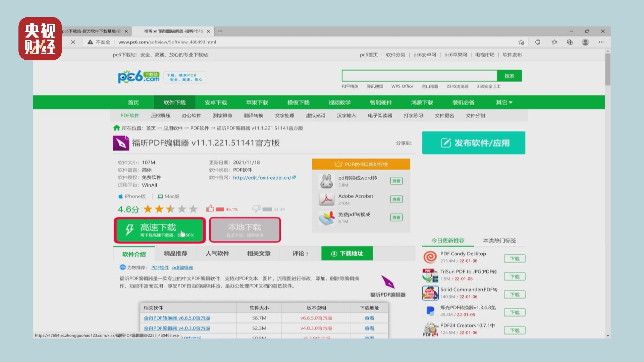Open the 软件下载 navigation tab
This screenshot has height=362, width=644.
click(x=174, y=103)
